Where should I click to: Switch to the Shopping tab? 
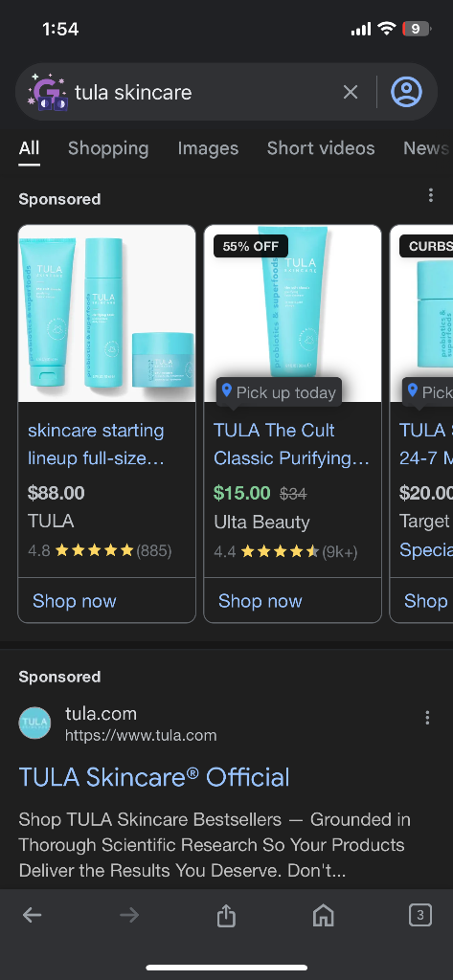coord(108,148)
